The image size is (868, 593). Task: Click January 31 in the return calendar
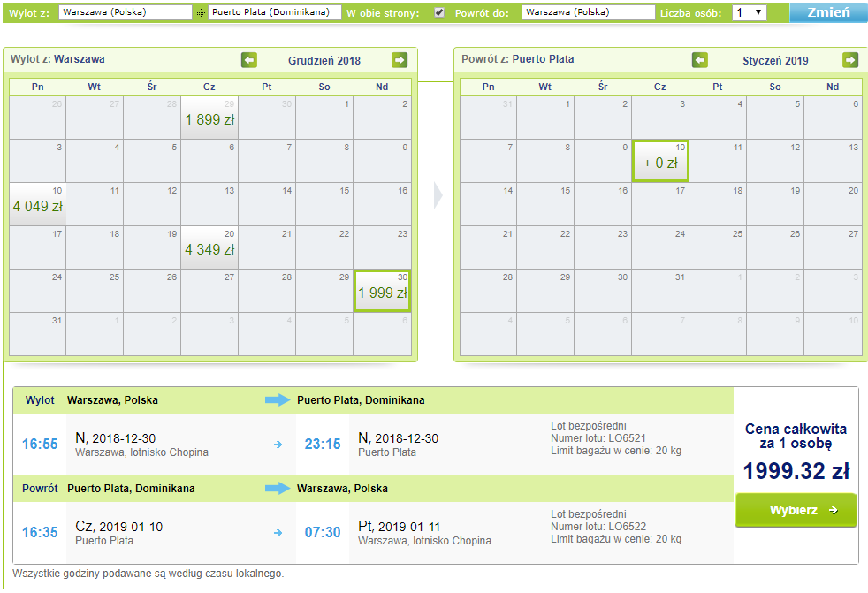660,291
